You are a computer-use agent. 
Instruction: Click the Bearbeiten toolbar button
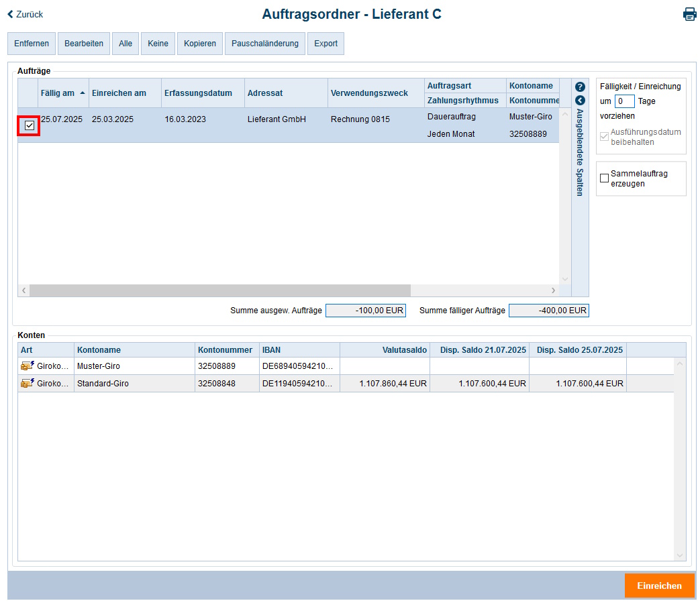tap(84, 44)
